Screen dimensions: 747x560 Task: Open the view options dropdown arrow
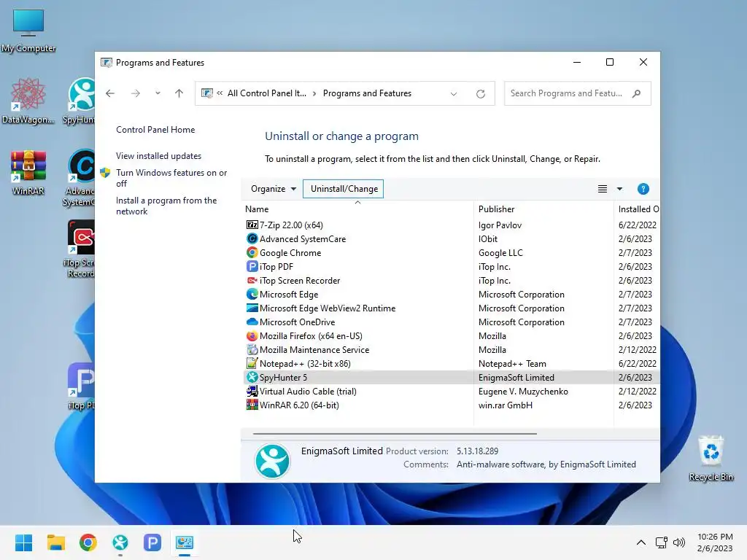pyautogui.click(x=619, y=189)
